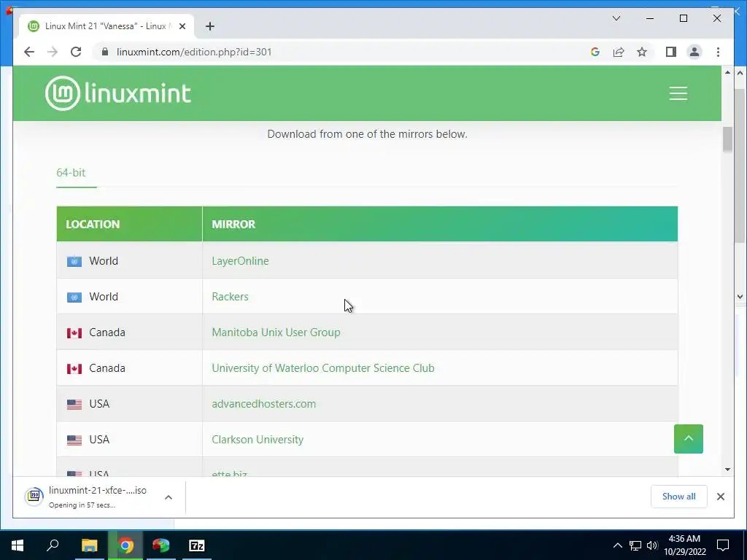Open the colorful ball app in taskbar
Image resolution: width=747 pixels, height=560 pixels.
pyautogui.click(x=161, y=545)
